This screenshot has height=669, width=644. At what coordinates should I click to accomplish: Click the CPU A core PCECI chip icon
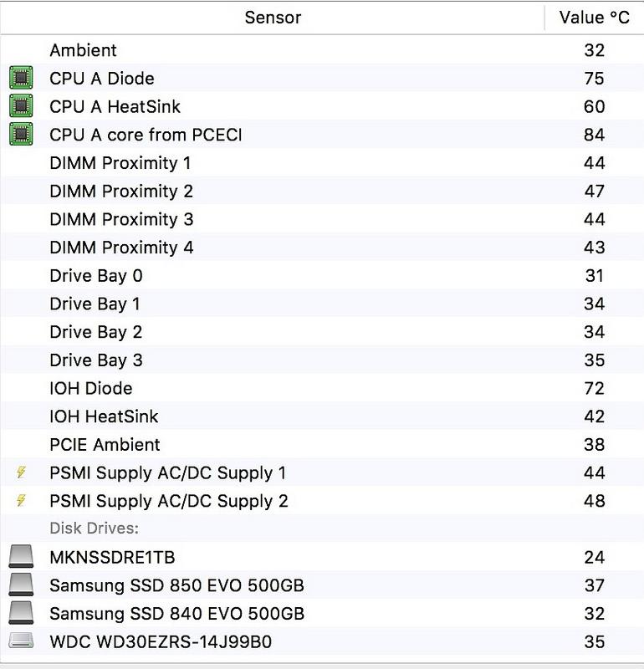(21, 135)
